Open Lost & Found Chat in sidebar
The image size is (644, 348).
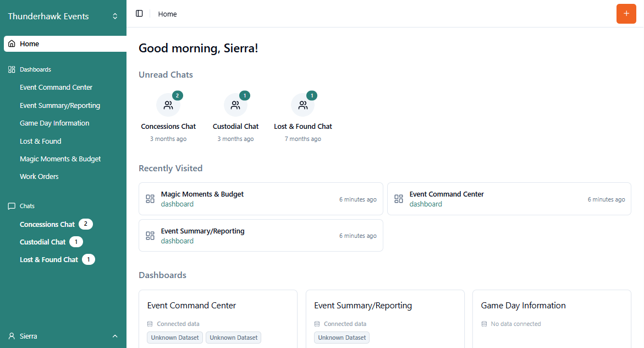point(49,260)
